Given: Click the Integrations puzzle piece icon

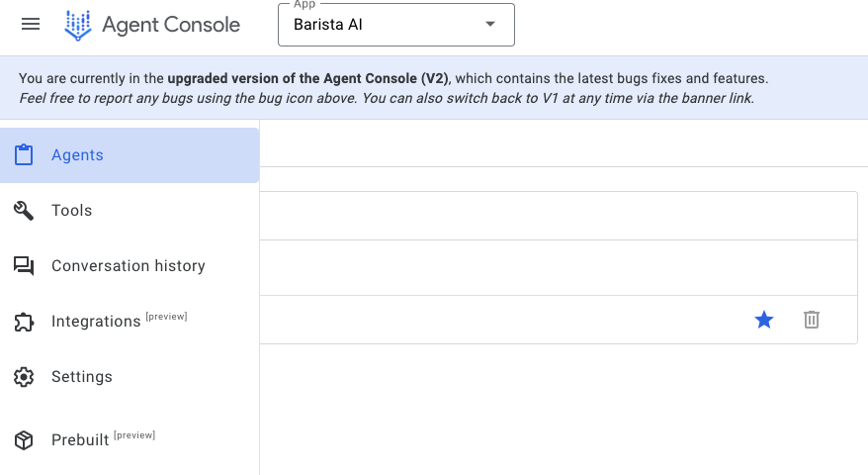Looking at the screenshot, I should [x=24, y=322].
